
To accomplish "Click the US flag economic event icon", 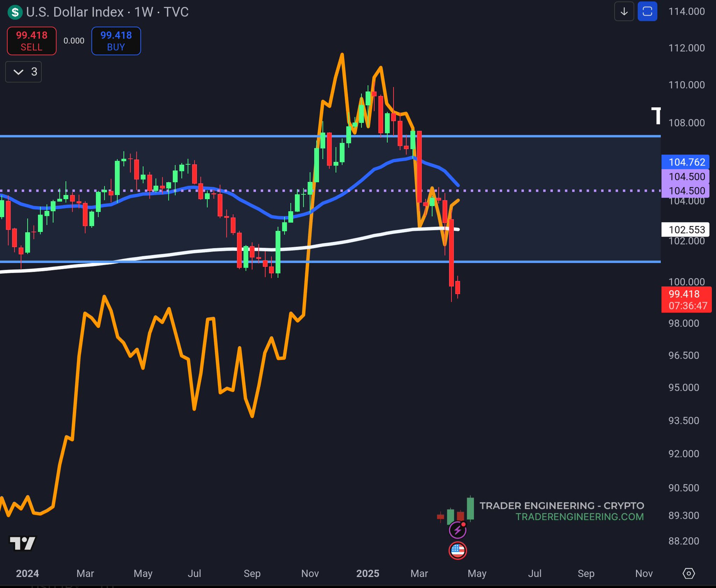I will (x=457, y=551).
